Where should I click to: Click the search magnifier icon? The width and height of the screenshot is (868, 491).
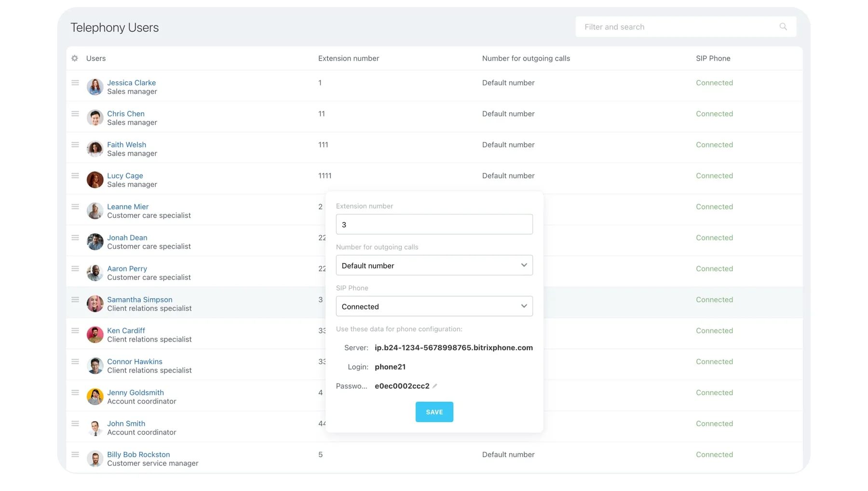click(x=783, y=27)
